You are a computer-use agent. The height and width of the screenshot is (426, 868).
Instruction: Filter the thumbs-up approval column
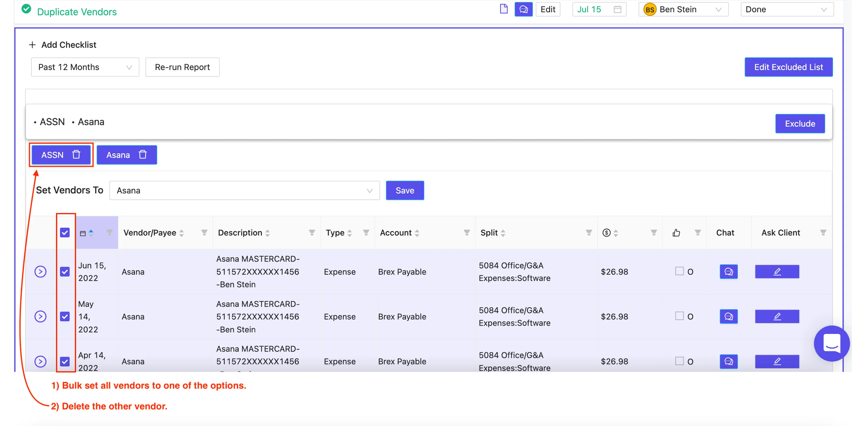point(698,232)
